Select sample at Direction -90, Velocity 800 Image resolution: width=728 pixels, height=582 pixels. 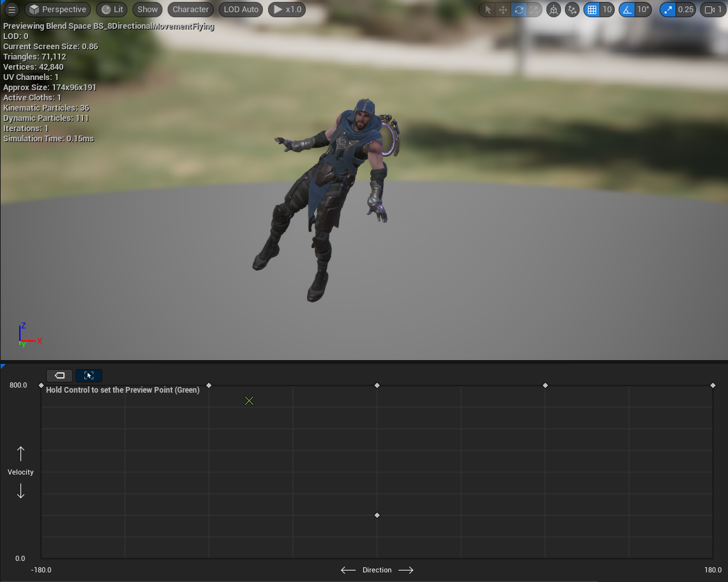[x=209, y=385]
